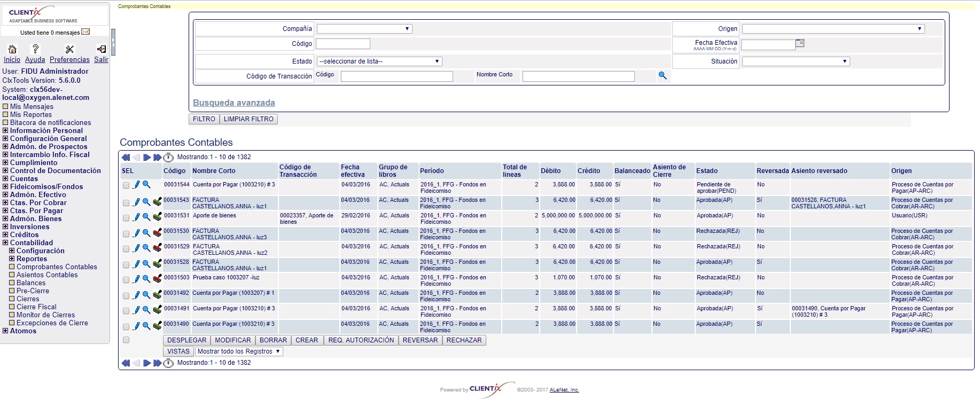Open the Compañía dropdown
Screen dimensions: 980x399
[x=364, y=29]
